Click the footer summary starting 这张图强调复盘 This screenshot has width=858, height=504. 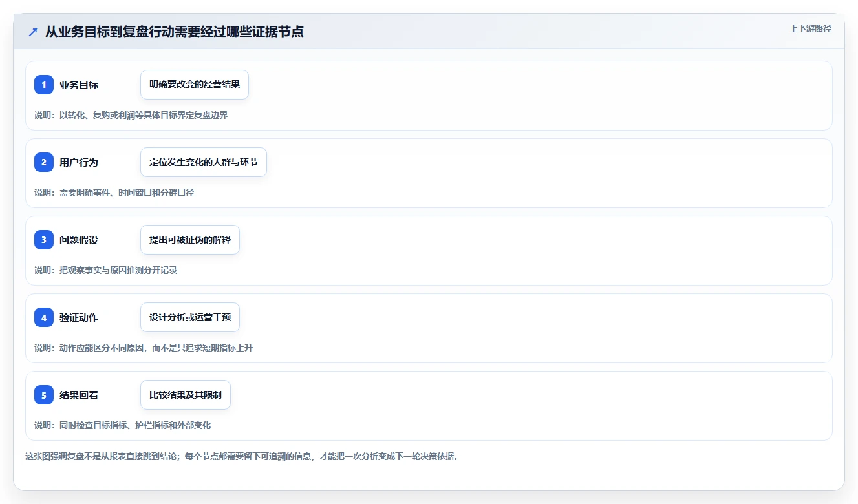click(242, 456)
